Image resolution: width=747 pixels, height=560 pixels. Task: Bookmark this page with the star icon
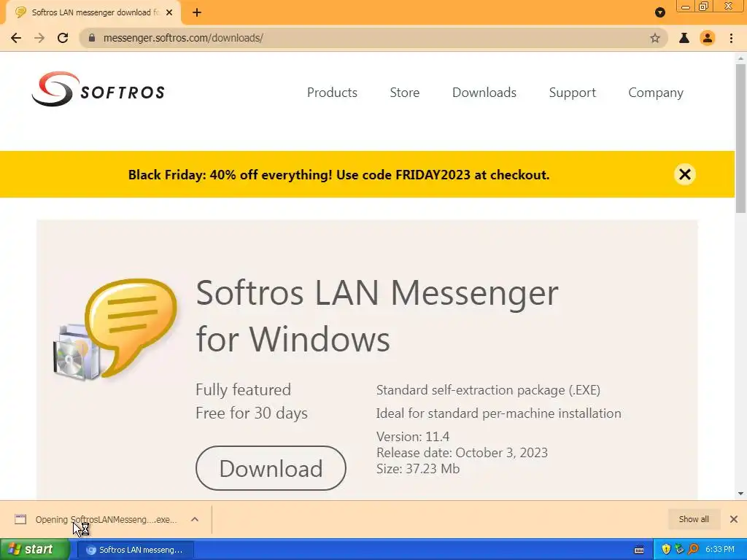[x=655, y=38]
